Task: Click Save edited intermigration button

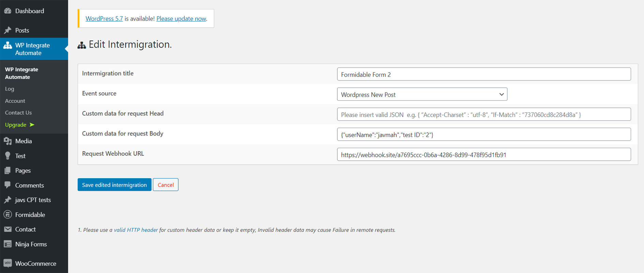Action: tap(114, 185)
